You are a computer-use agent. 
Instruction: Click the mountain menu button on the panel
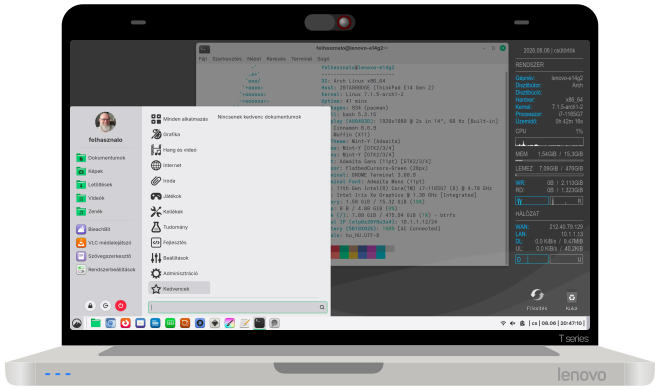77,323
